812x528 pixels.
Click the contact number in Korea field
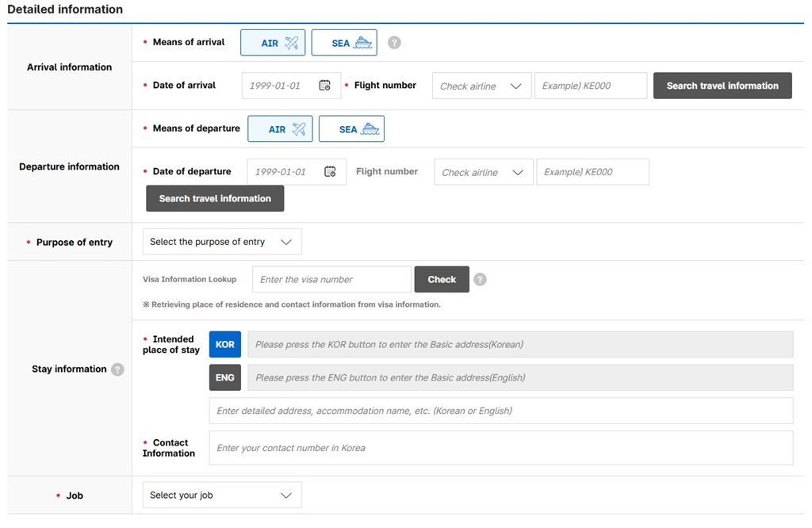pos(500,448)
